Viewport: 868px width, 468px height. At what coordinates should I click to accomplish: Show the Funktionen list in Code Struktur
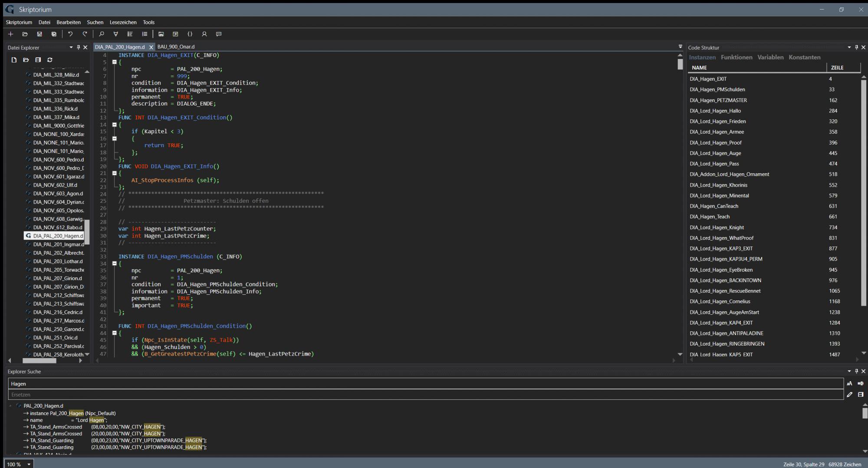736,57
